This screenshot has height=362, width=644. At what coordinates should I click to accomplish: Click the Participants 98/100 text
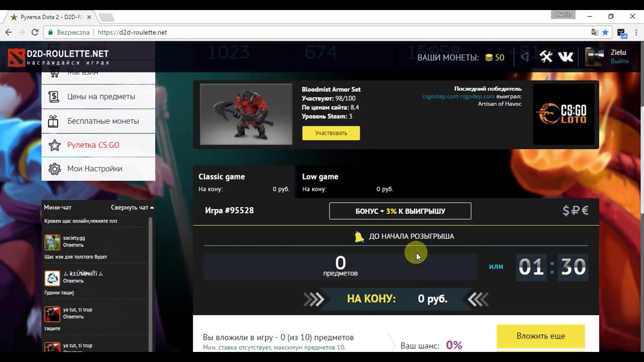(x=329, y=99)
